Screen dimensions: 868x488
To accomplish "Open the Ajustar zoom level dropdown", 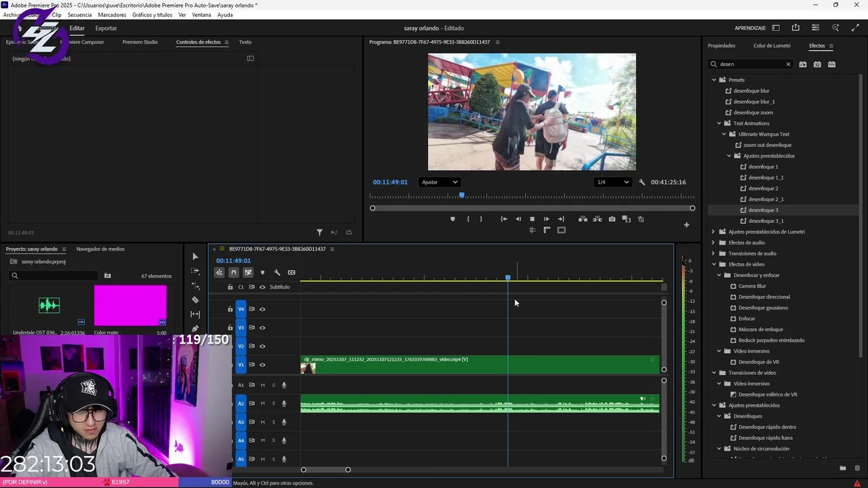I will [x=439, y=182].
